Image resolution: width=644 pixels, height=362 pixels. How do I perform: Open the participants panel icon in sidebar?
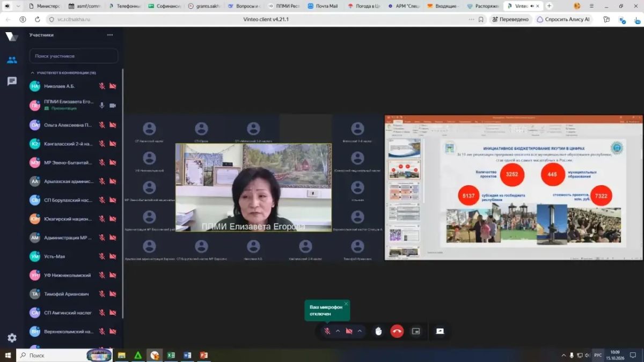pos(12,60)
